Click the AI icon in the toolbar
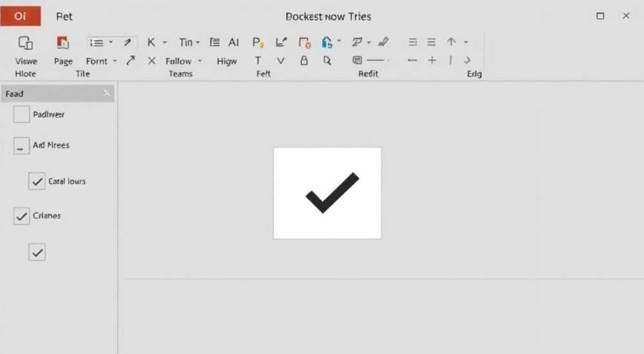The width and height of the screenshot is (644, 354). (234, 42)
